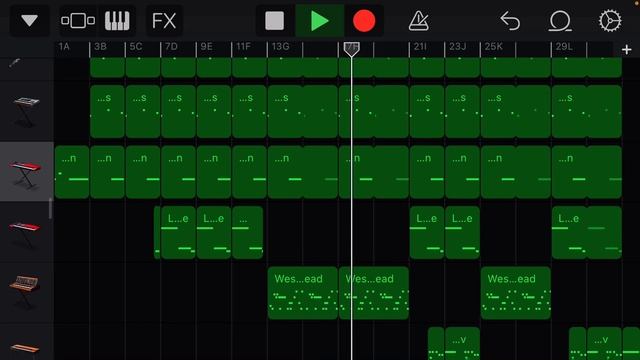Select ...s region under 13G
This screenshot has width=640, height=360.
(303, 111)
